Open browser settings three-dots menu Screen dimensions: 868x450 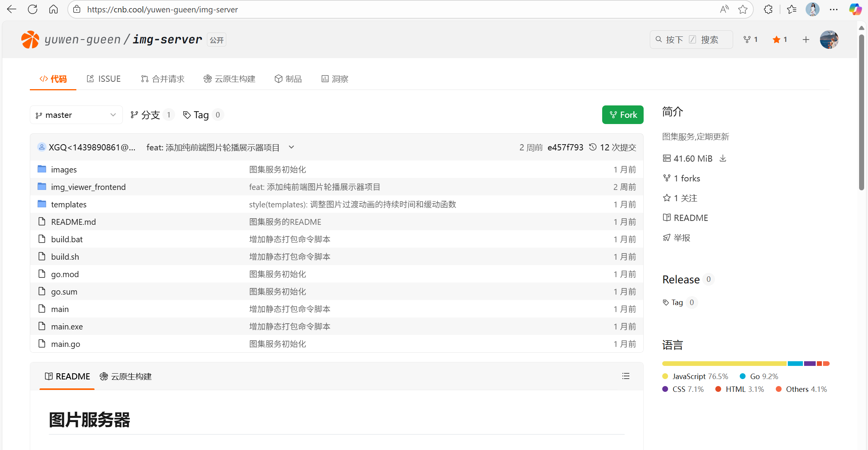834,9
